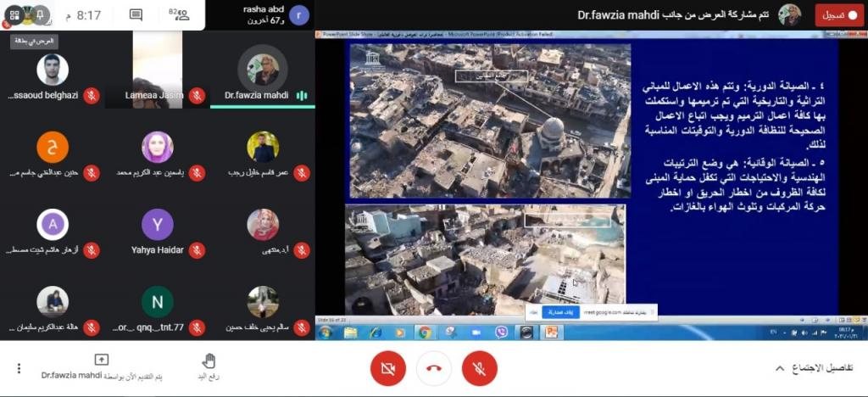Raise your hand in the meeting
868x397 pixels.
coord(209,366)
